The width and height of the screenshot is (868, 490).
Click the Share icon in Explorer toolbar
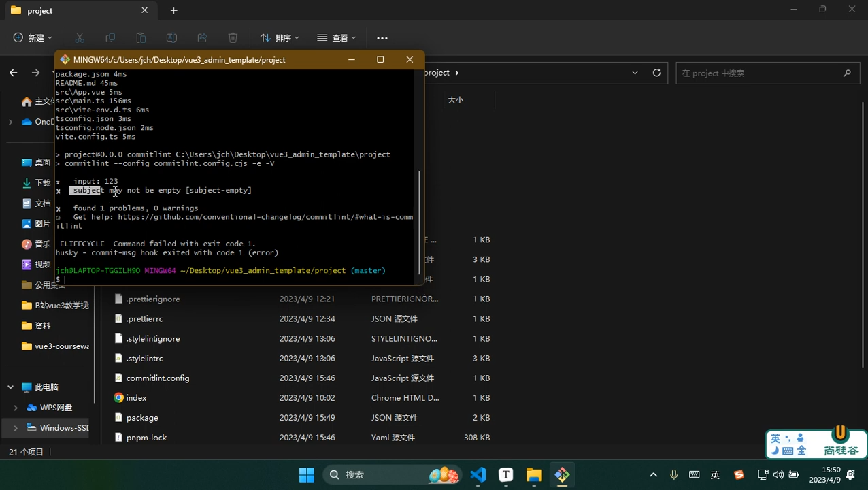coord(202,37)
